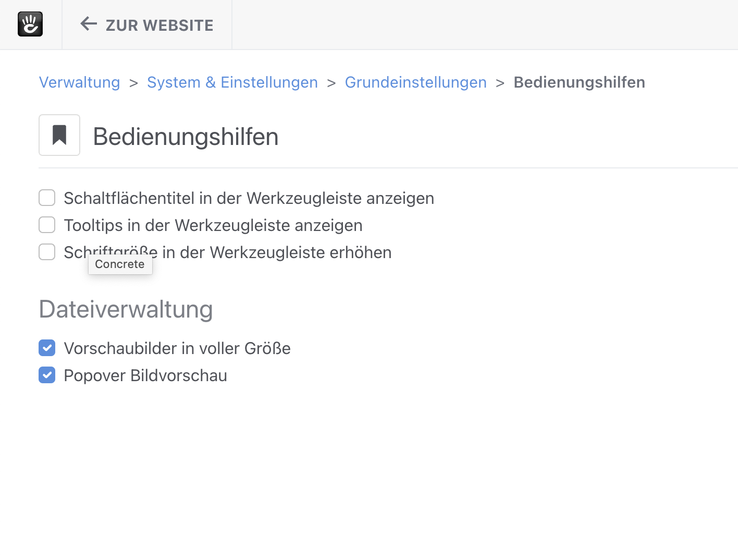The height and width of the screenshot is (560, 738).
Task: Click the Popover Bildvorschau label text
Action: coord(145,375)
